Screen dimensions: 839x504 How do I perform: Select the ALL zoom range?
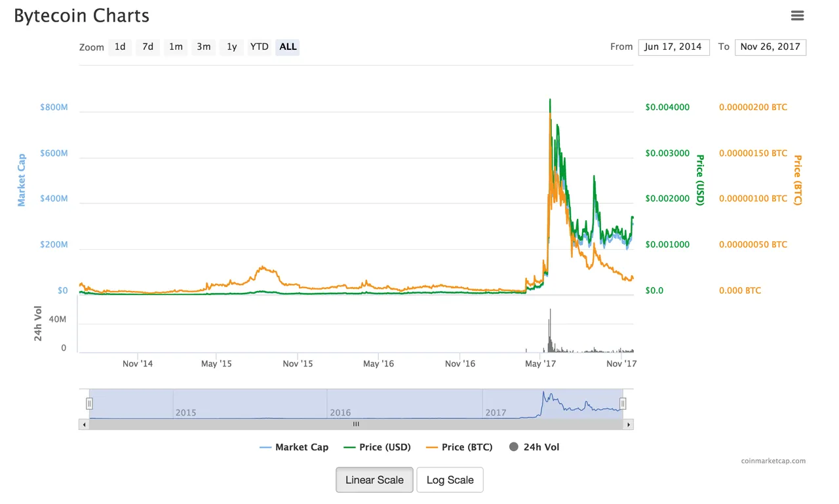point(288,47)
